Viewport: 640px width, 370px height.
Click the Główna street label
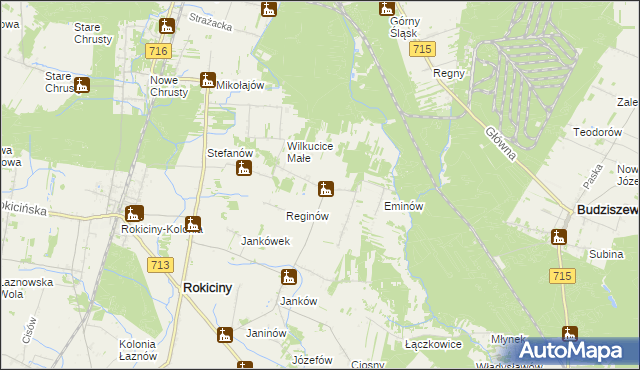tap(501, 143)
